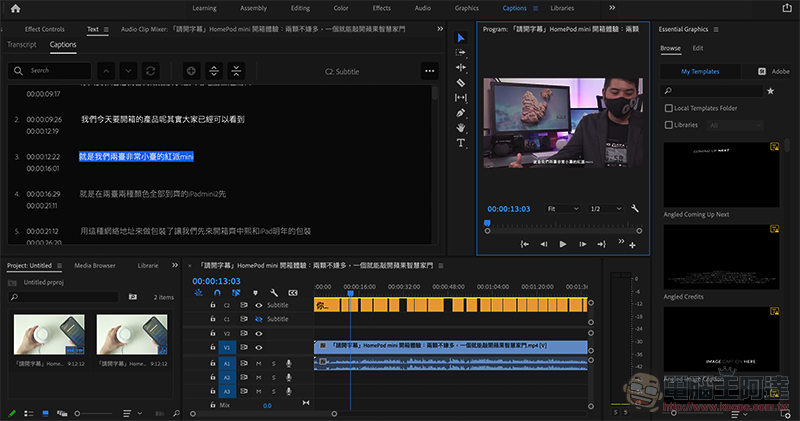The image size is (800, 421).
Task: Open the Graphics workspace tab
Action: [x=466, y=8]
